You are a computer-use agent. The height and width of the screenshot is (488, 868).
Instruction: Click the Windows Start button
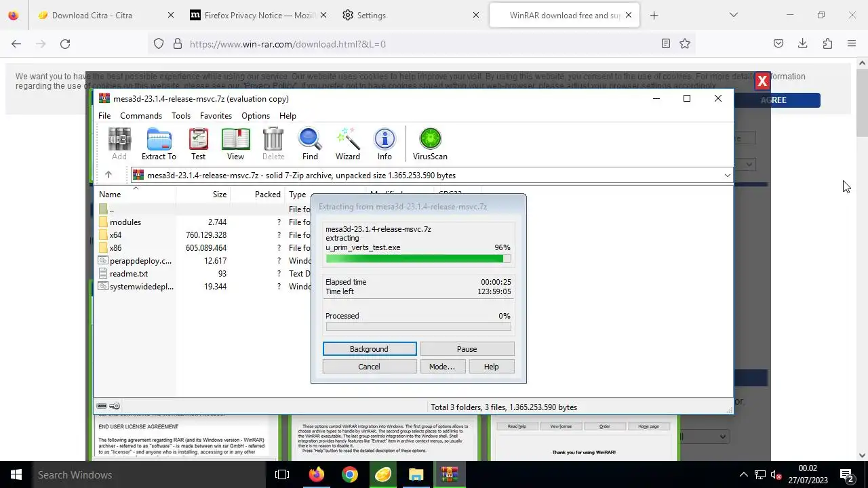point(16,474)
